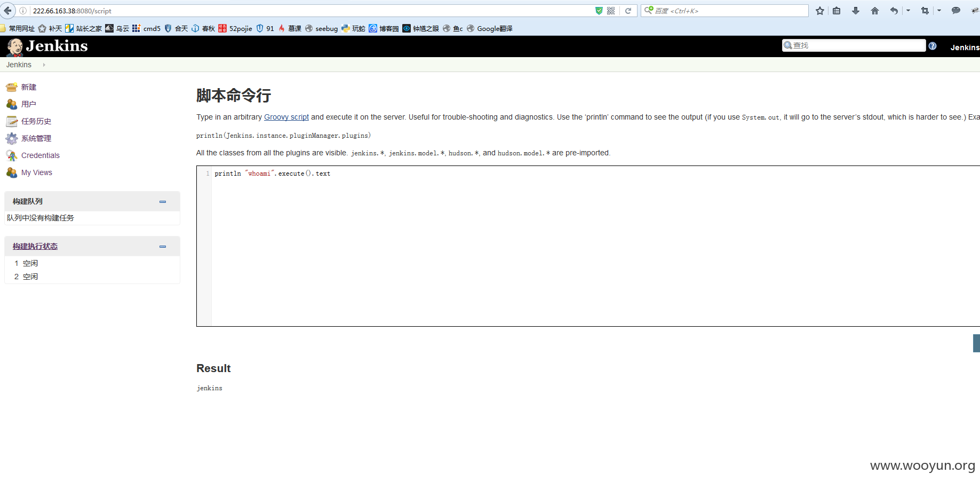Viewport: 980px width, 481px height.
Task: Open the 春秋 bookmark
Action: point(203,28)
